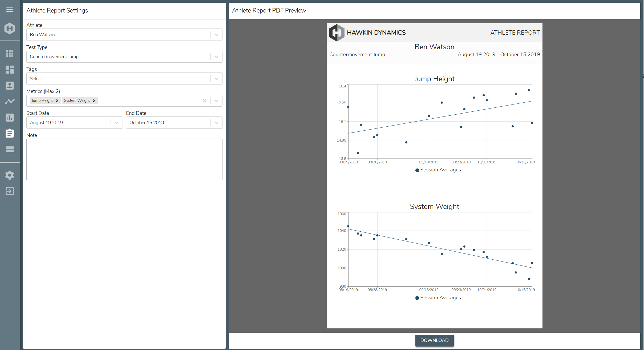644x350 pixels.
Task: Click the Start Date field
Action: 74,122
